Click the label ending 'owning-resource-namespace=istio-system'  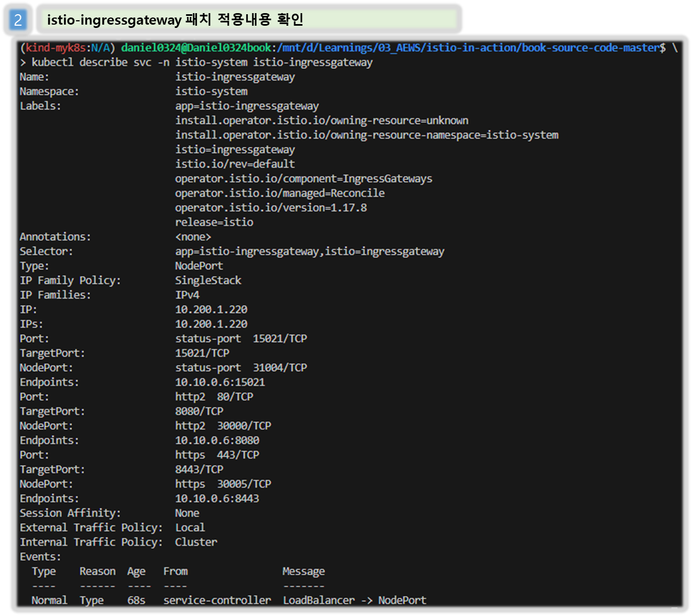(367, 135)
